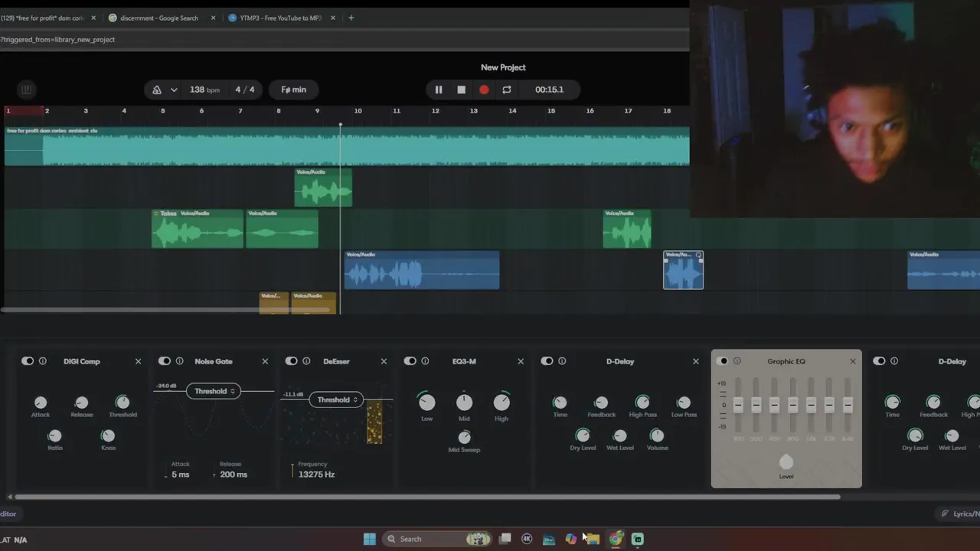
Task: Stop playback with the stop button
Action: tap(461, 90)
